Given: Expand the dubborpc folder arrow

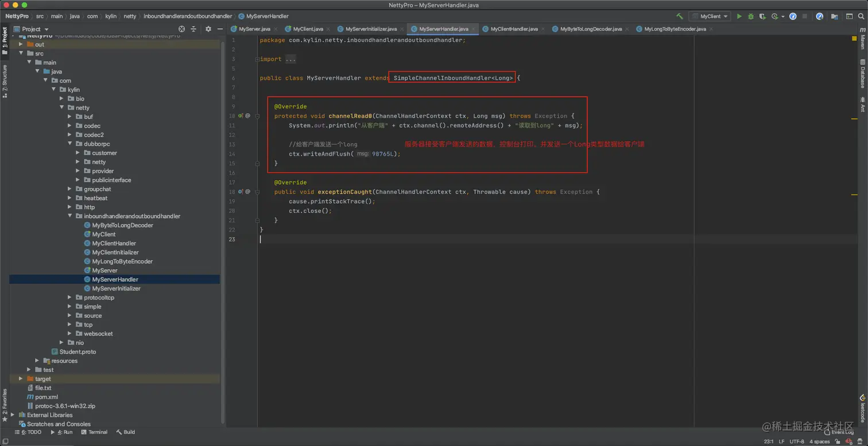Looking at the screenshot, I should (70, 144).
